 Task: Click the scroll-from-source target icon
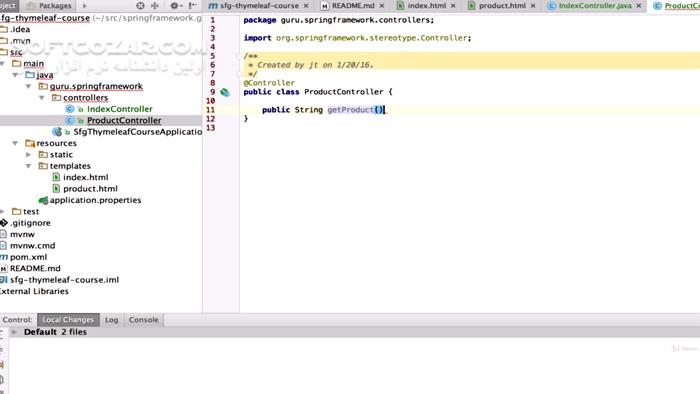[140, 6]
